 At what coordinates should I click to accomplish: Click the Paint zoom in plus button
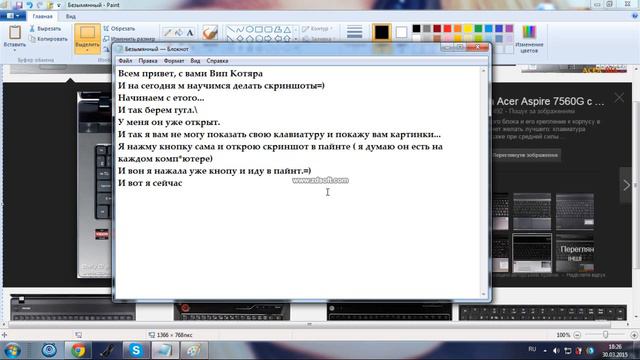[634, 335]
